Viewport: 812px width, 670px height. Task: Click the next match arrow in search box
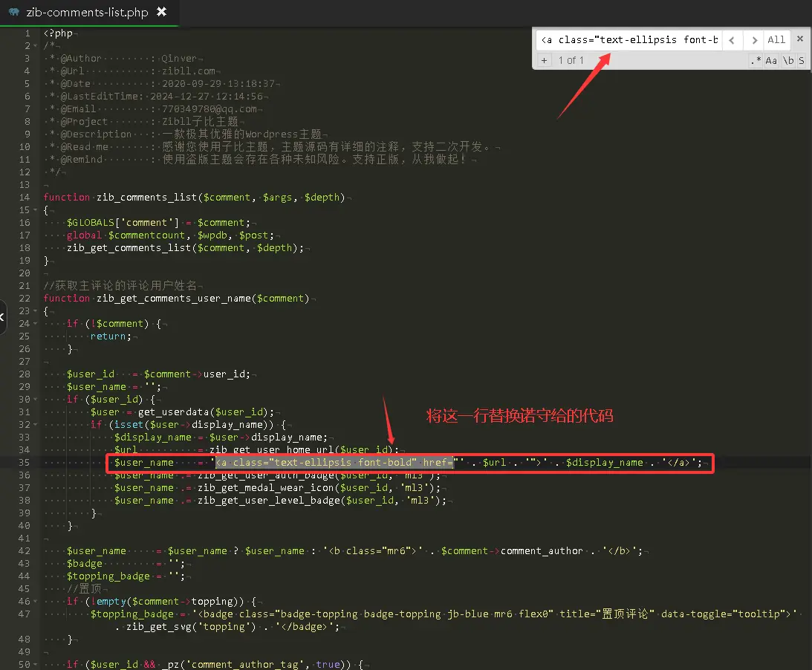point(754,40)
